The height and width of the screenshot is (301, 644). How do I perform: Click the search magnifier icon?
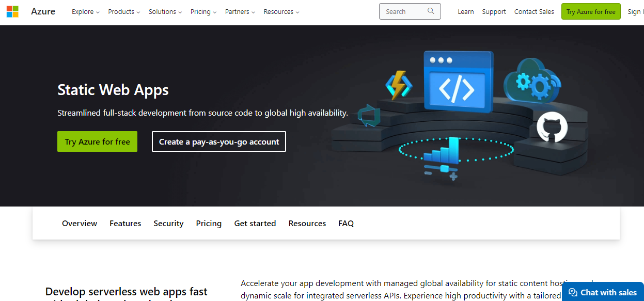click(431, 11)
